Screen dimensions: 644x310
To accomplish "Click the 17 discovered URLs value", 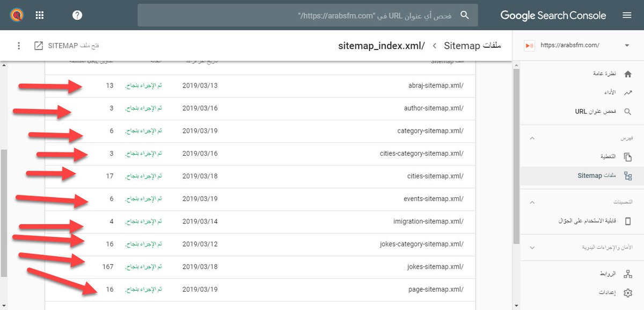I will pyautogui.click(x=109, y=176).
